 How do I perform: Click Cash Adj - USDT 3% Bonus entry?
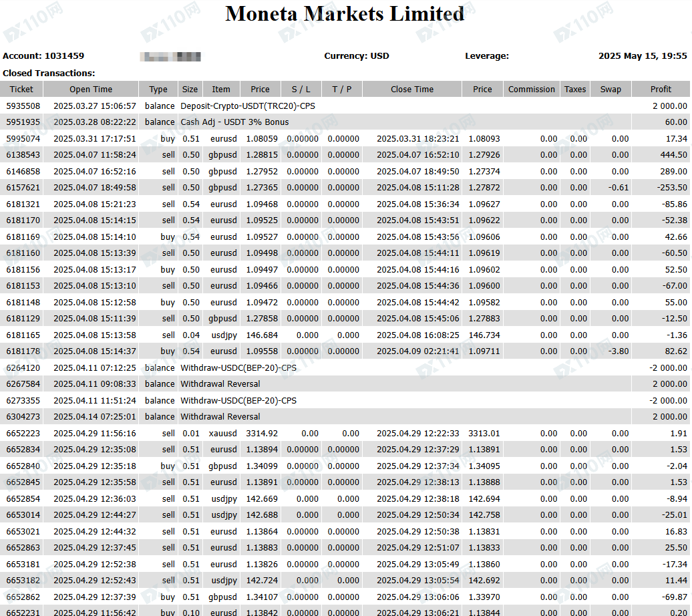point(235,122)
